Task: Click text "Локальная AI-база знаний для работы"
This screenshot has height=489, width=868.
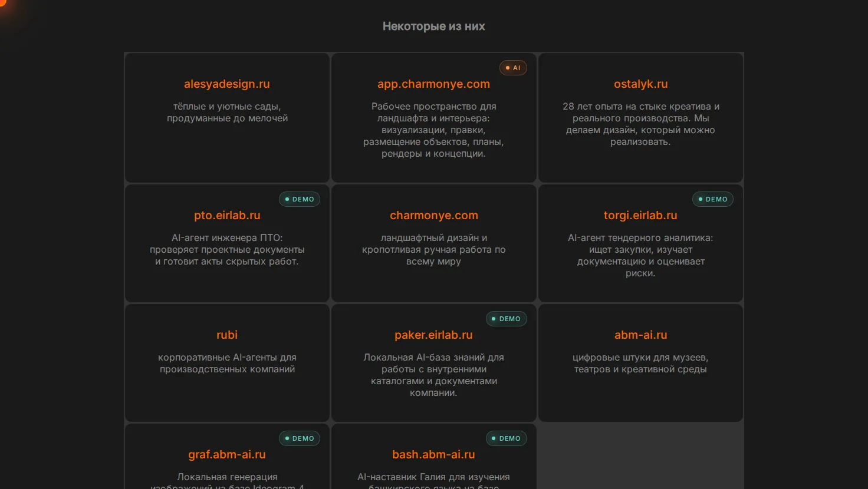Action: coord(433,363)
